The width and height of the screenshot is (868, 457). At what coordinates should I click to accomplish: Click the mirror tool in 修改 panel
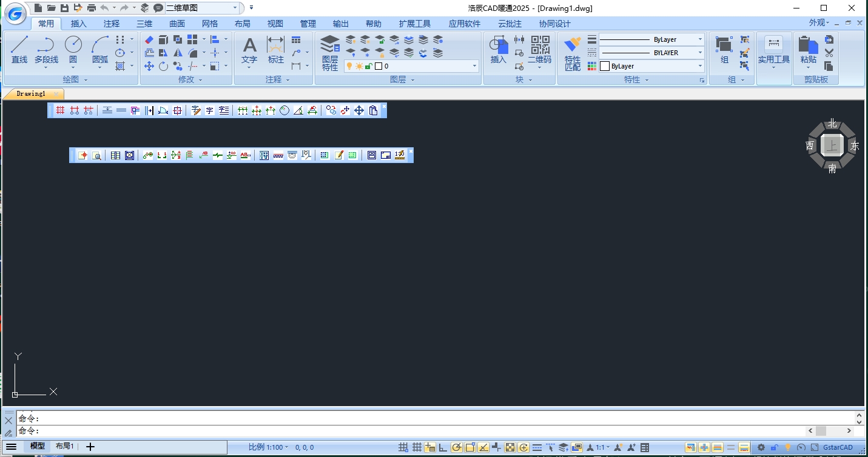coord(178,53)
